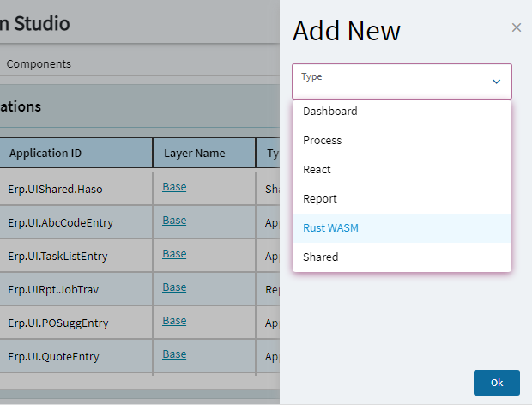Open Base link for Erp.UI.AbcCodeEntry
532x405 pixels.
point(174,221)
